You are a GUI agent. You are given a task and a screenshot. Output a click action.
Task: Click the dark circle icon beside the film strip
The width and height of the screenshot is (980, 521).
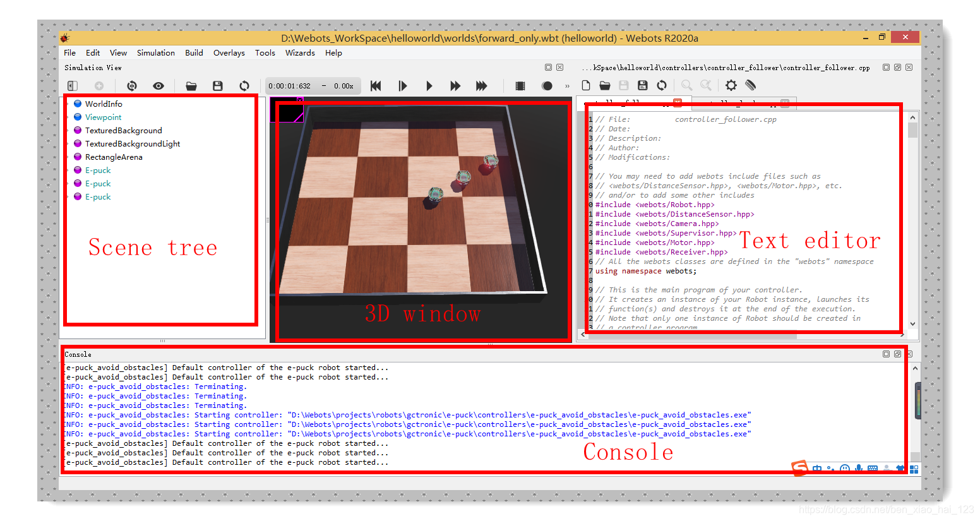pos(547,86)
